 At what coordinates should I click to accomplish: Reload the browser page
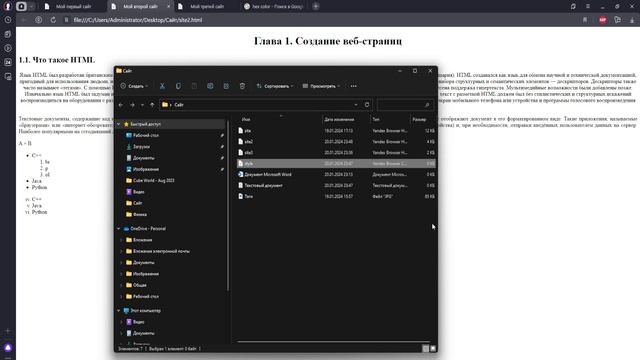[53, 20]
